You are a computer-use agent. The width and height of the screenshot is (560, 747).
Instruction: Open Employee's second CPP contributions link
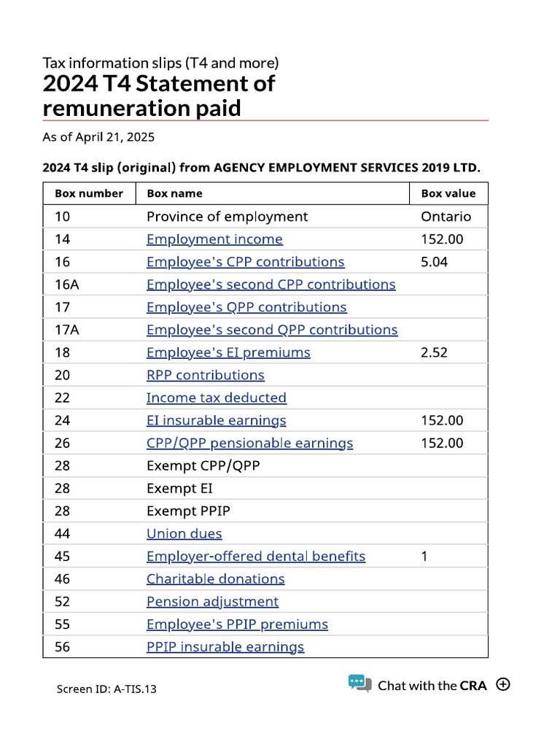point(271,285)
